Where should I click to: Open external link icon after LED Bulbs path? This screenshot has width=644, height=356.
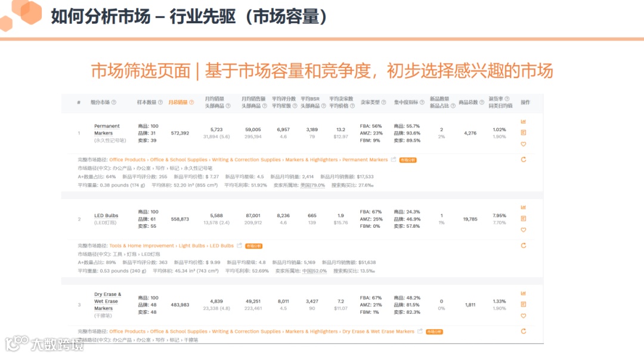pos(240,246)
